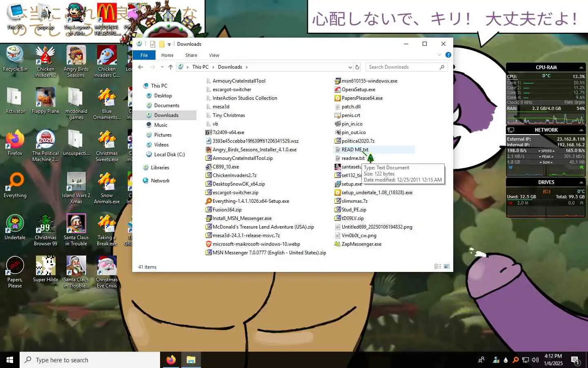Screen dimensions: 588x368
Task: Open the File ribbon tab
Action: pos(144,55)
